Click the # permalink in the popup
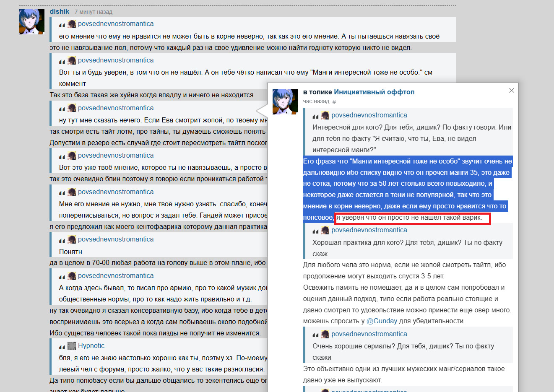Screen dimensions: 554x392 334,102
